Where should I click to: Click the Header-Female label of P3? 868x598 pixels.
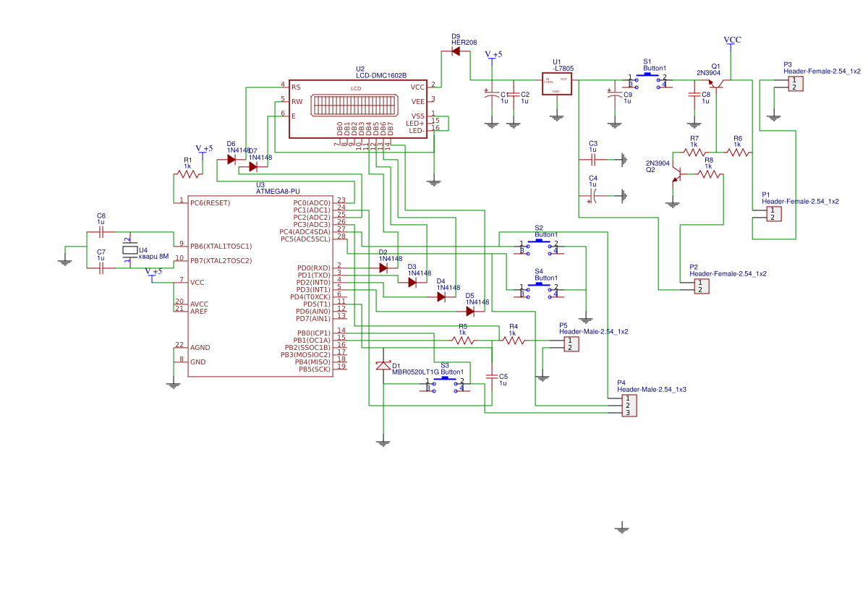[823, 71]
